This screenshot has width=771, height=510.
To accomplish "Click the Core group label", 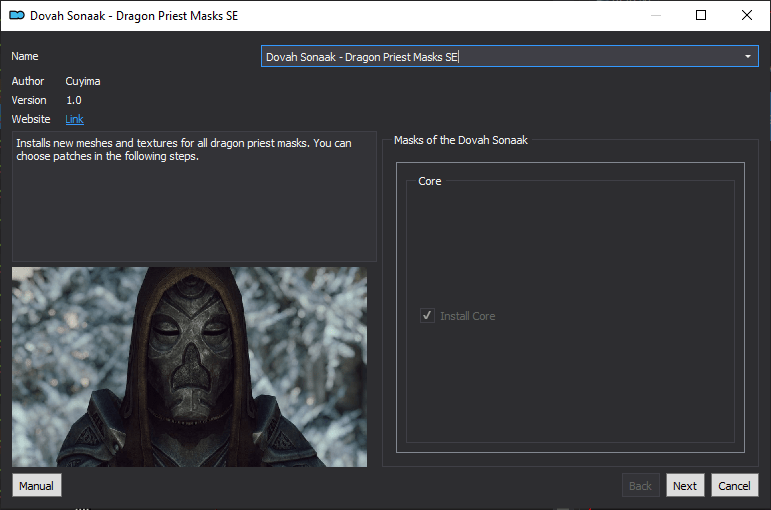I will click(x=430, y=181).
